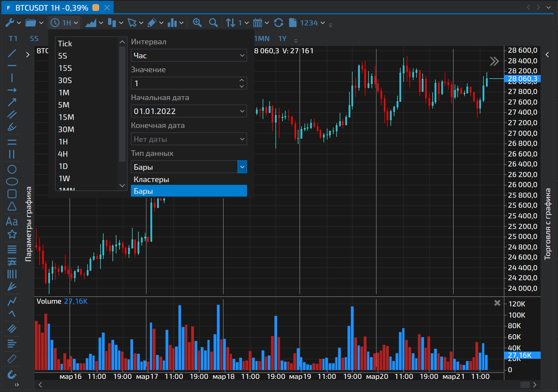Select the arrow line drawing tool
This screenshot has width=558, height=392.
pyautogui.click(x=12, y=102)
